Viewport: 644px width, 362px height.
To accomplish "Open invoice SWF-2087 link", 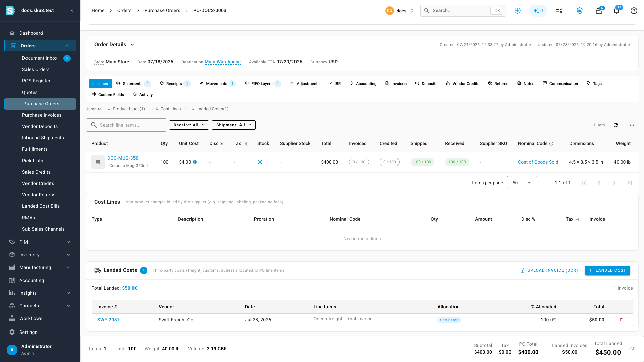I will pyautogui.click(x=108, y=320).
